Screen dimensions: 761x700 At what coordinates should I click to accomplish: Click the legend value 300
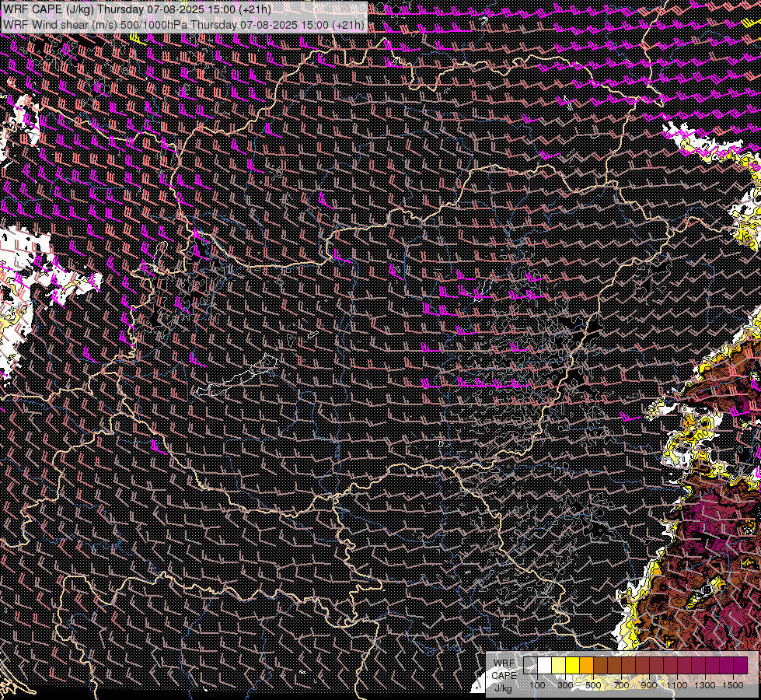pos(565,685)
